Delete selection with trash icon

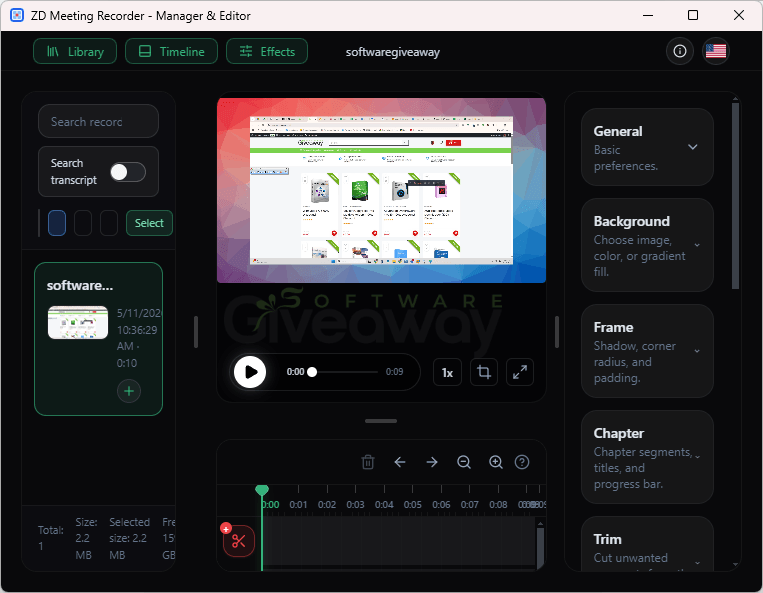click(x=368, y=462)
